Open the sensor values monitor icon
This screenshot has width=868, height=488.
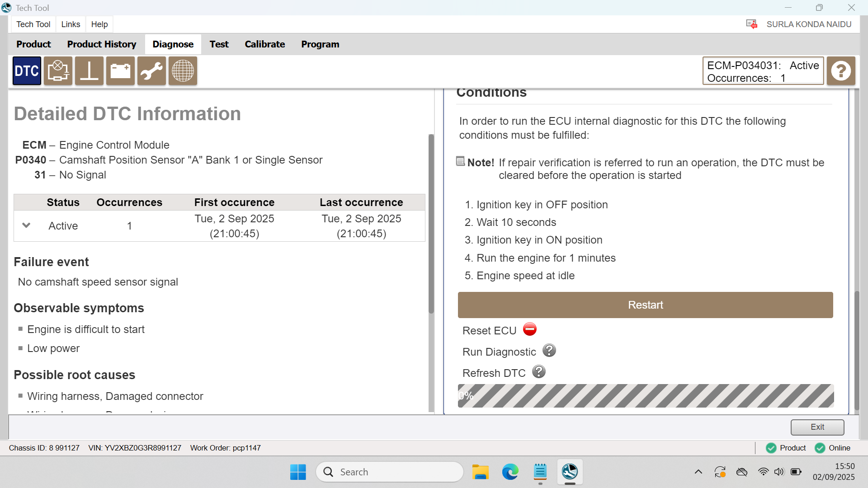click(x=58, y=71)
